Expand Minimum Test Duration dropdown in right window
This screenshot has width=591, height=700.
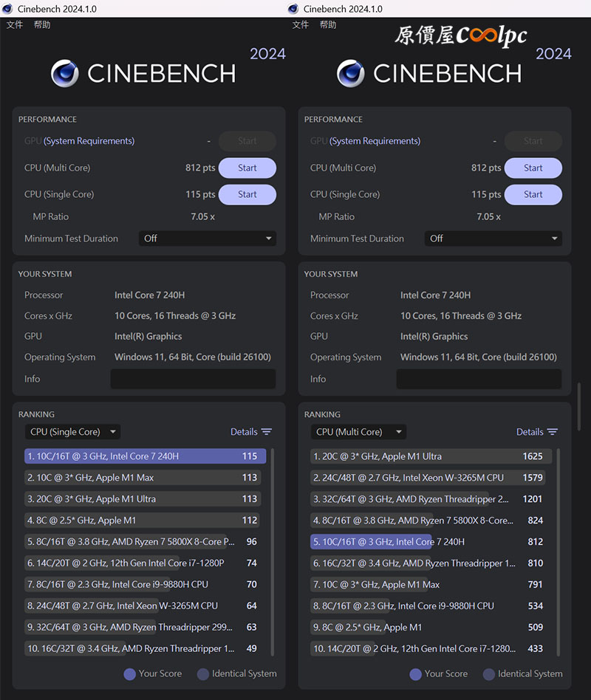(493, 239)
